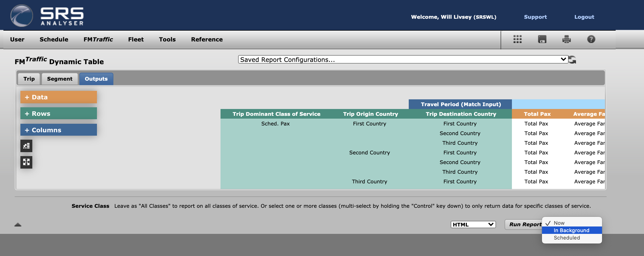Image resolution: width=644 pixels, height=256 pixels.
Task: Click Welcome, Will Livsey user text
Action: click(454, 17)
